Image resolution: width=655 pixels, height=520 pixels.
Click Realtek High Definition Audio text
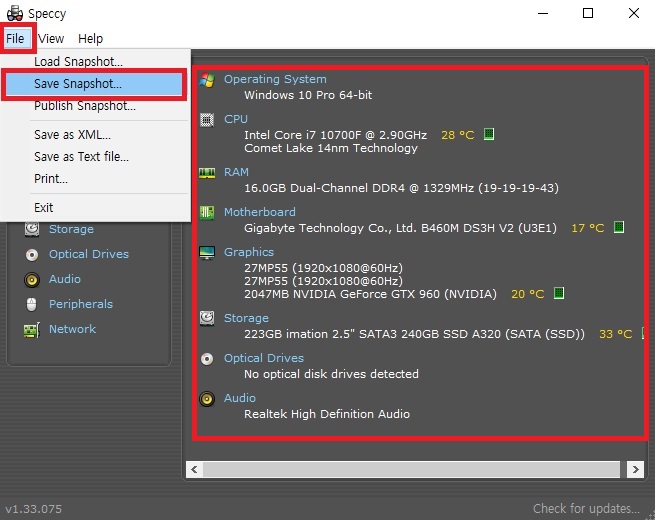click(327, 414)
